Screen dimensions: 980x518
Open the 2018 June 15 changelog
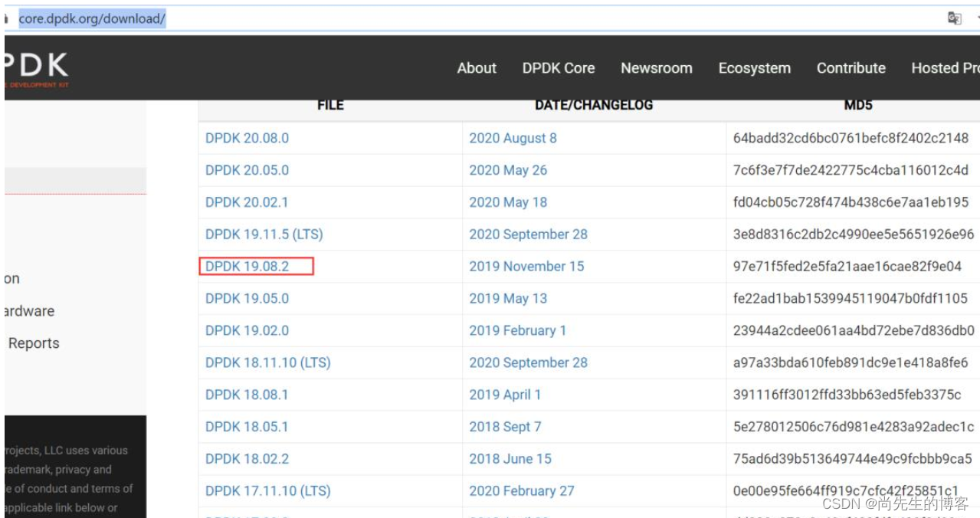pos(510,459)
